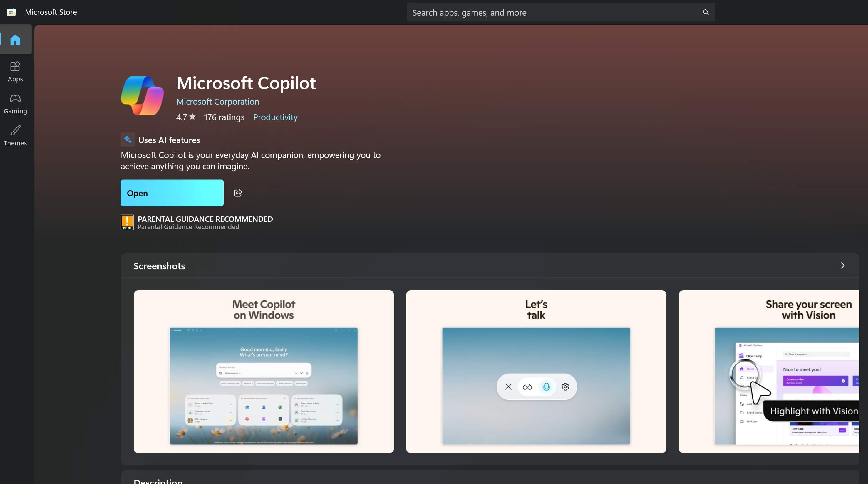Open the Themes section
The image size is (868, 484).
(15, 135)
